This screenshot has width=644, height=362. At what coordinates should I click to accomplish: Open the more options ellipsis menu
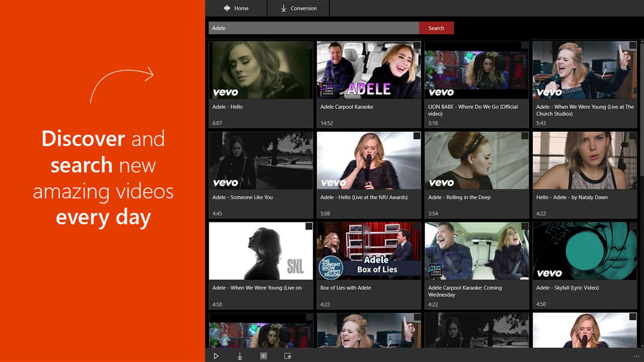point(636,356)
